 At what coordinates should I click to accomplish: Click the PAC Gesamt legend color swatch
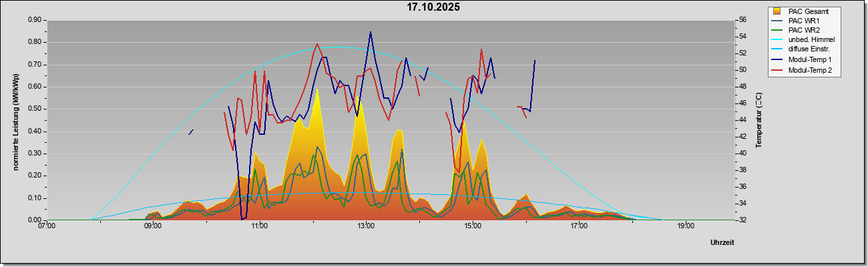coord(777,11)
